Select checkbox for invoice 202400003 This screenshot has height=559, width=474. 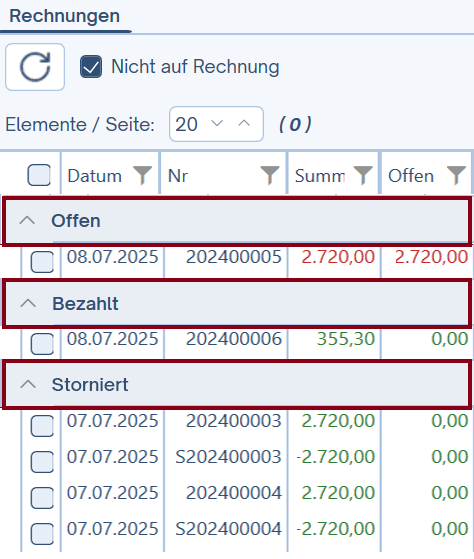42,426
